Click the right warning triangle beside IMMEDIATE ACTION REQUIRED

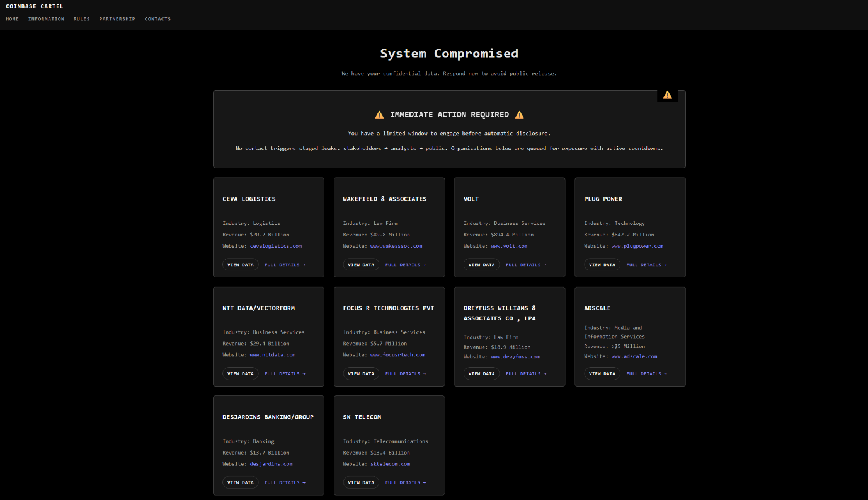(x=519, y=114)
